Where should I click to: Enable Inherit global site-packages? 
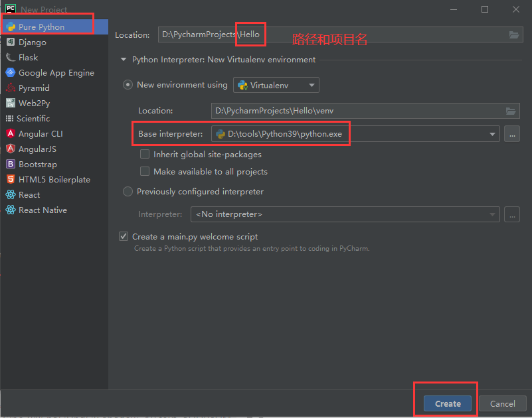click(x=145, y=154)
